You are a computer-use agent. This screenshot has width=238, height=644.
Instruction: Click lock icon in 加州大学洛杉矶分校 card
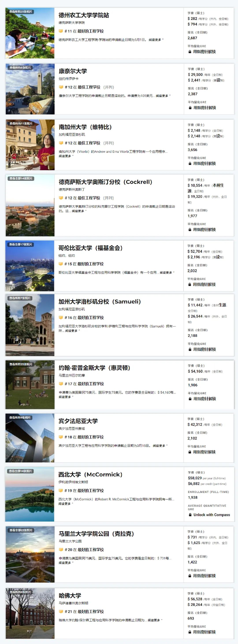pos(190,350)
